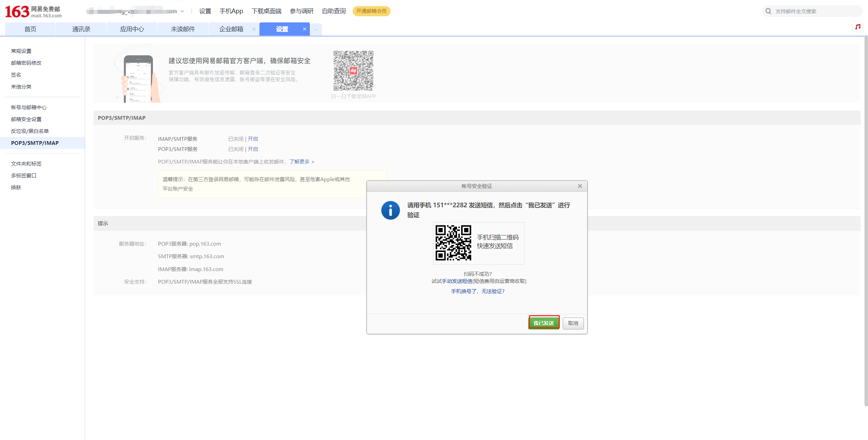Close the 企业邮箱 tab with X
The height and width of the screenshot is (440, 868).
(254, 29)
